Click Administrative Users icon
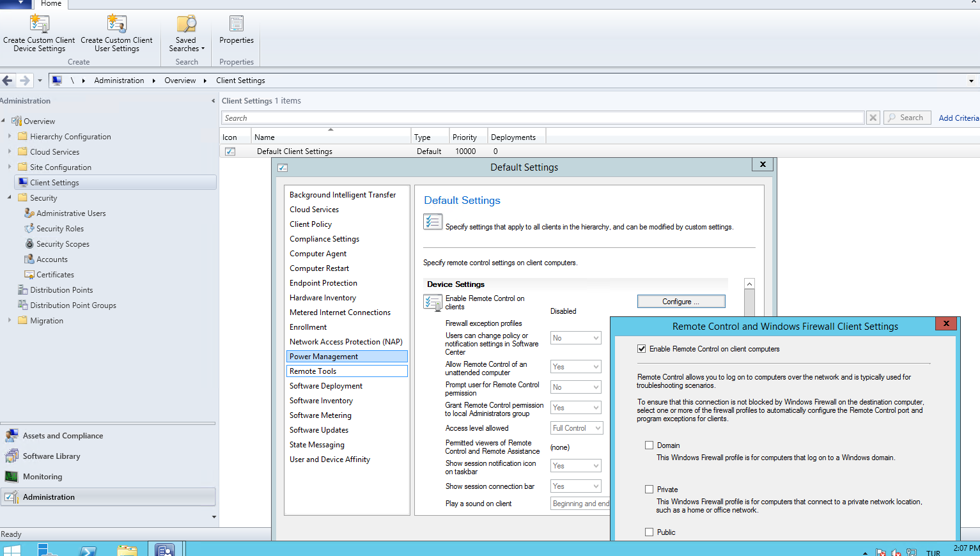This screenshot has width=980, height=556. 29,213
